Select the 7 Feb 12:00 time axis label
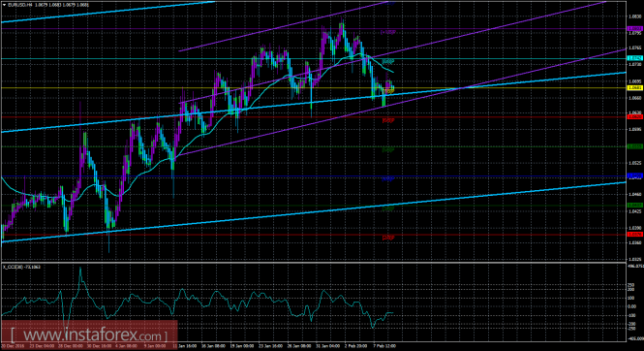 (384, 346)
